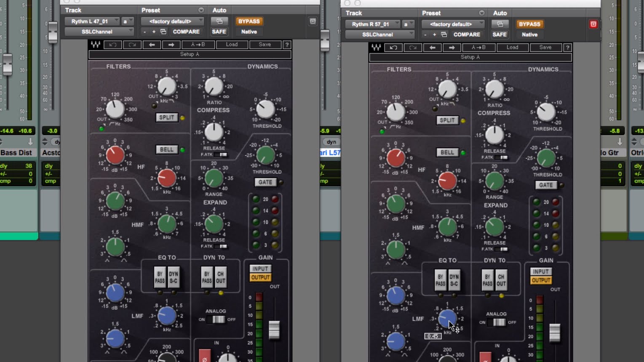Open help question mark in right plugin

click(567, 48)
